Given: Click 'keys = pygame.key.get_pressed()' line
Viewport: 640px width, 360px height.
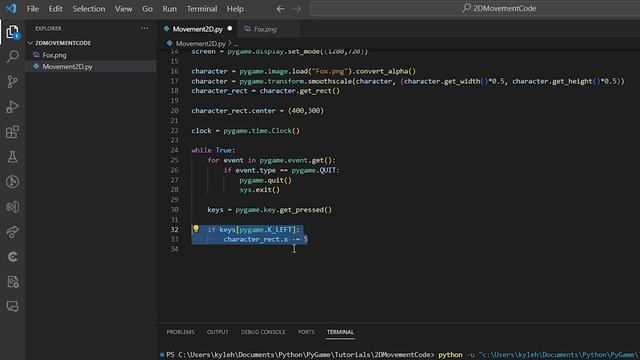Looking at the screenshot, I should [x=269, y=210].
